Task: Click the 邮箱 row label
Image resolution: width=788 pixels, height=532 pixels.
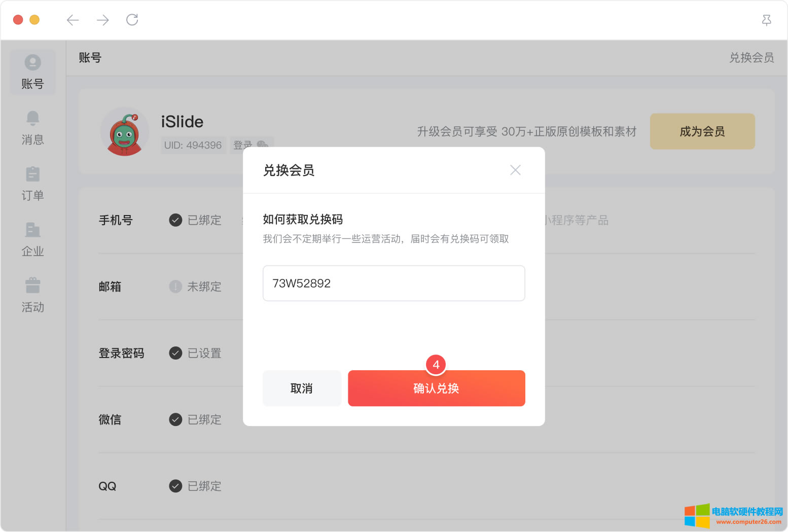Action: point(110,287)
